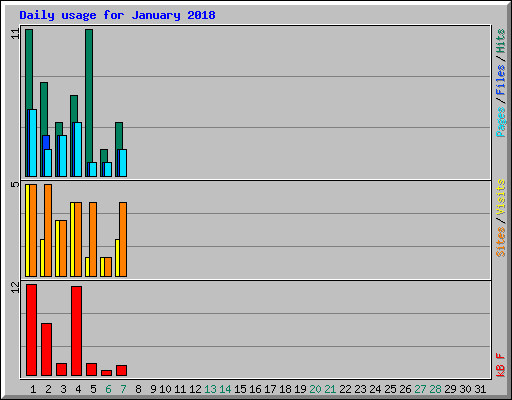Click green weekend day label 27

420,389
